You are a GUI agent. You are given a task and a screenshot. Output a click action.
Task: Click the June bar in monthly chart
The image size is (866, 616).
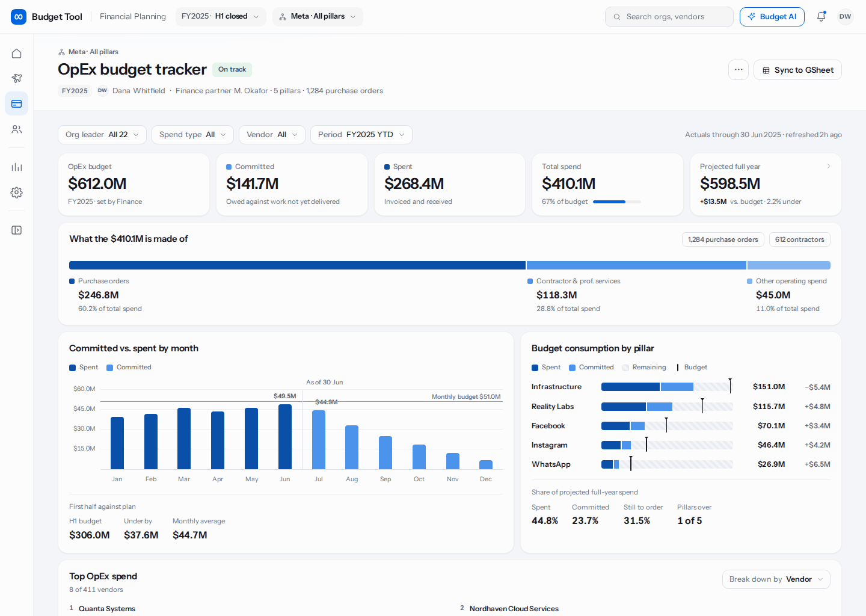click(285, 437)
